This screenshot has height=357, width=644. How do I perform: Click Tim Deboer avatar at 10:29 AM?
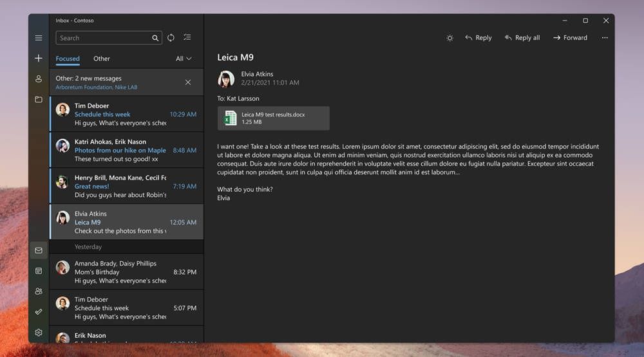tap(62, 109)
